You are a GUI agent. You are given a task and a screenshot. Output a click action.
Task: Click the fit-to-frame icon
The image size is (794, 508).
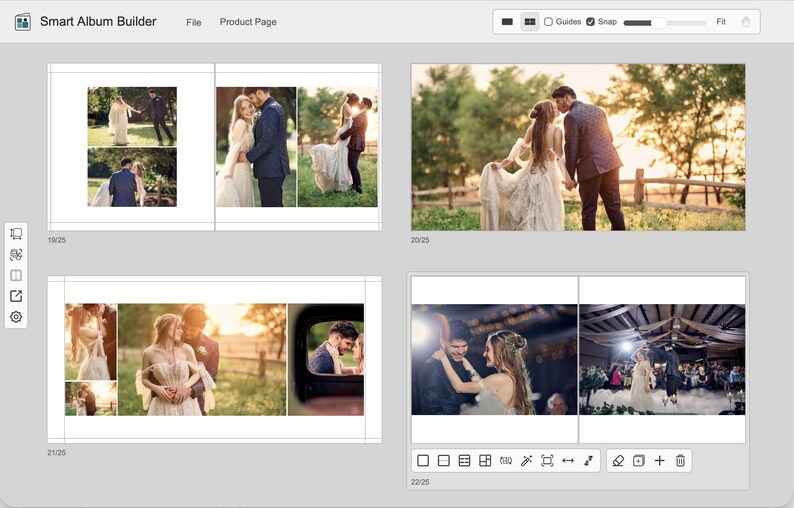(547, 460)
